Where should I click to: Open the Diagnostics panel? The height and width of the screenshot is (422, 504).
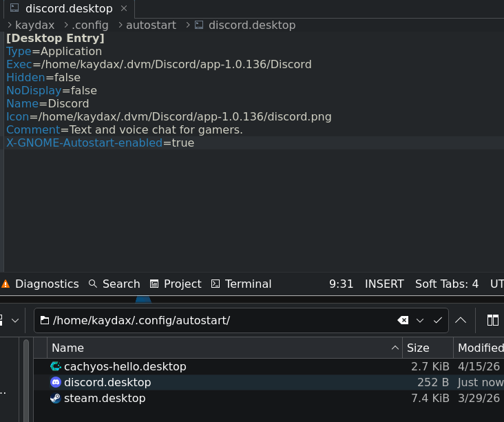40,284
